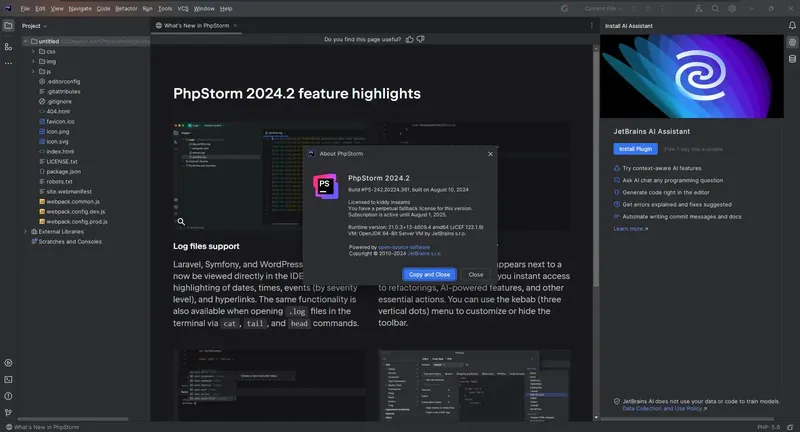Open the Structure tool window icon

point(8,46)
